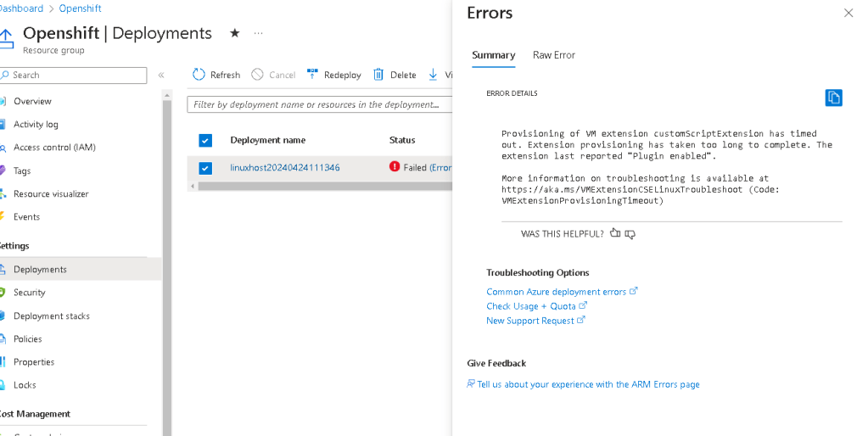Click the thumbs up helpful icon
Screen dimensions: 868x436
[615, 233]
